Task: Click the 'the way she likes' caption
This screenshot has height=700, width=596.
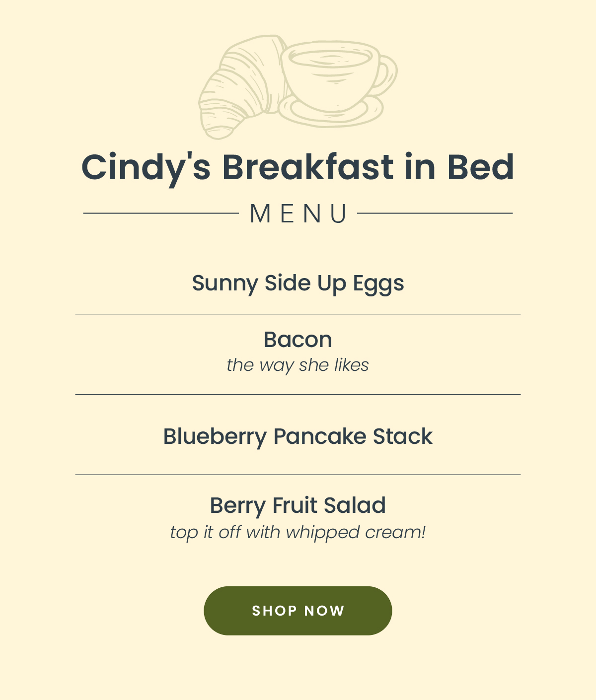Action: (x=298, y=365)
